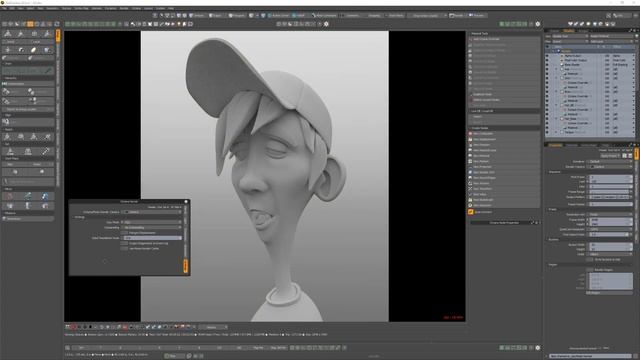Screen dimensions: 640x360
Task: Click the gear icon above the Shader Tree panel
Action: click(x=538, y=24)
